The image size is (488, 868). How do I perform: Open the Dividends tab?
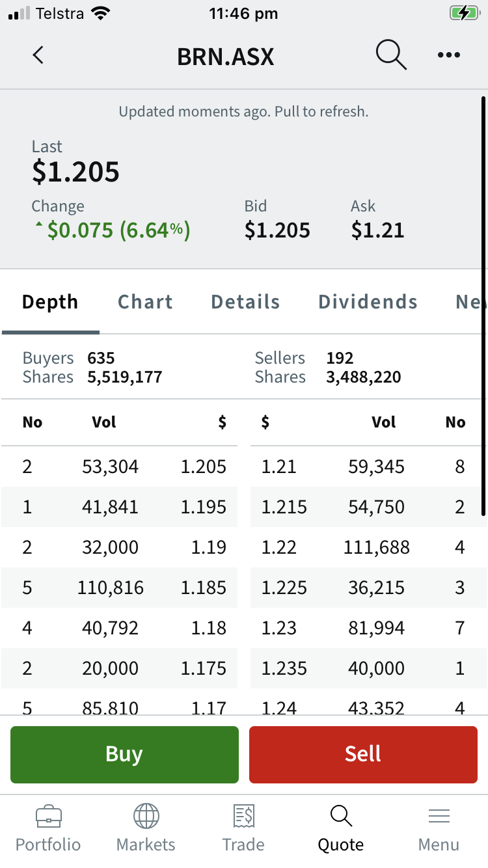pos(368,302)
